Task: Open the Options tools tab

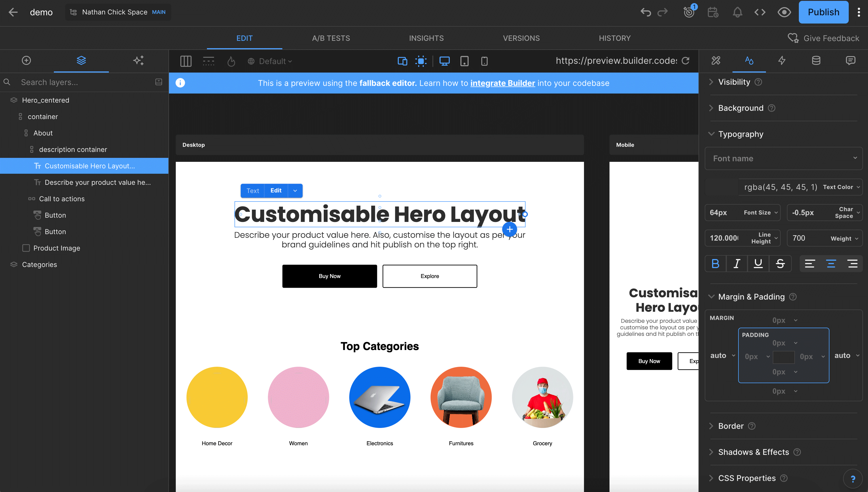Action: pos(716,60)
